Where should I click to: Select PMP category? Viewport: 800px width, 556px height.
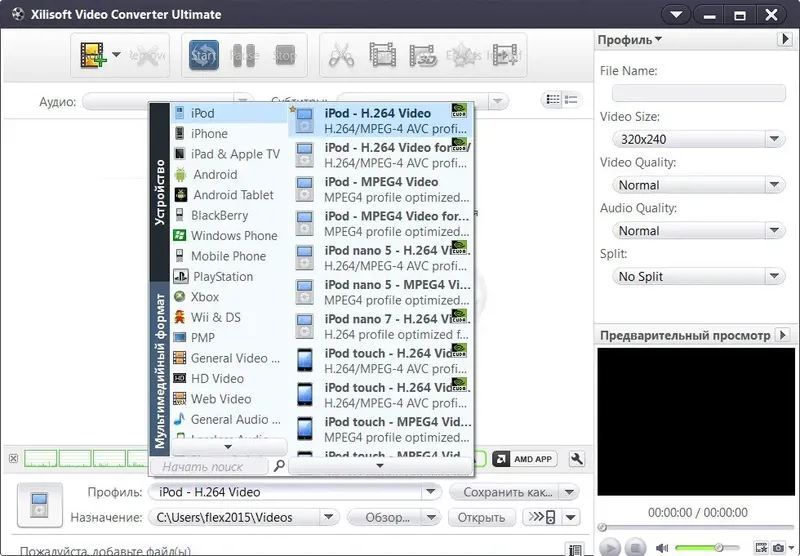229,338
